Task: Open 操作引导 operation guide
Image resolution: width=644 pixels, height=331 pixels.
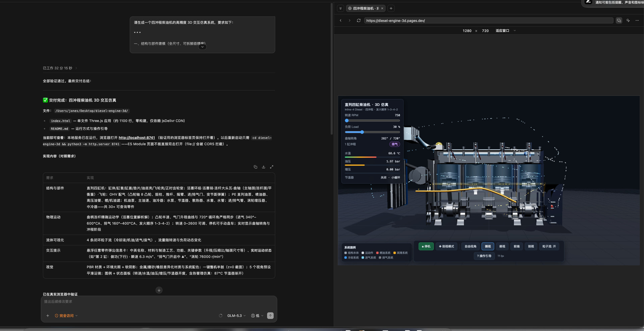Action: pos(484,256)
